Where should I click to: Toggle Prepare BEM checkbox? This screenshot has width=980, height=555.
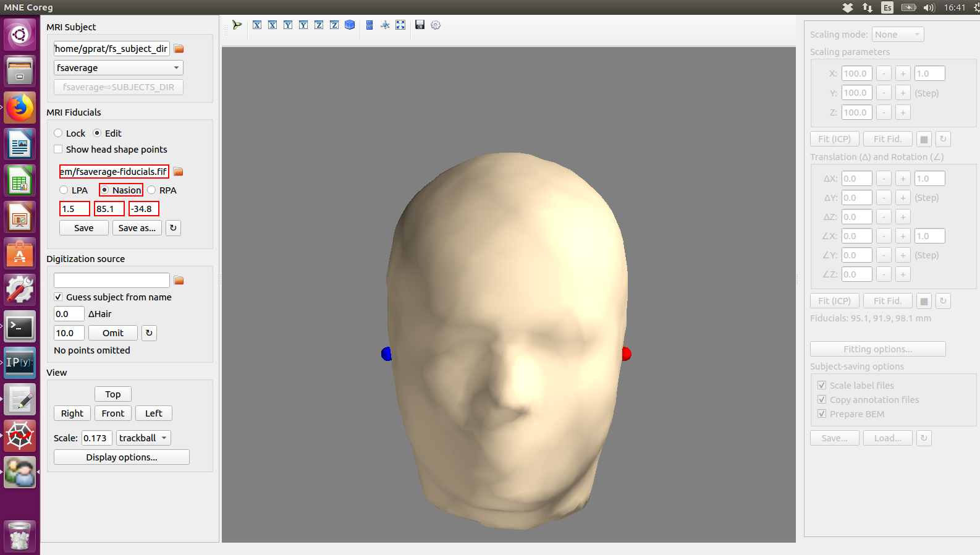[822, 413]
